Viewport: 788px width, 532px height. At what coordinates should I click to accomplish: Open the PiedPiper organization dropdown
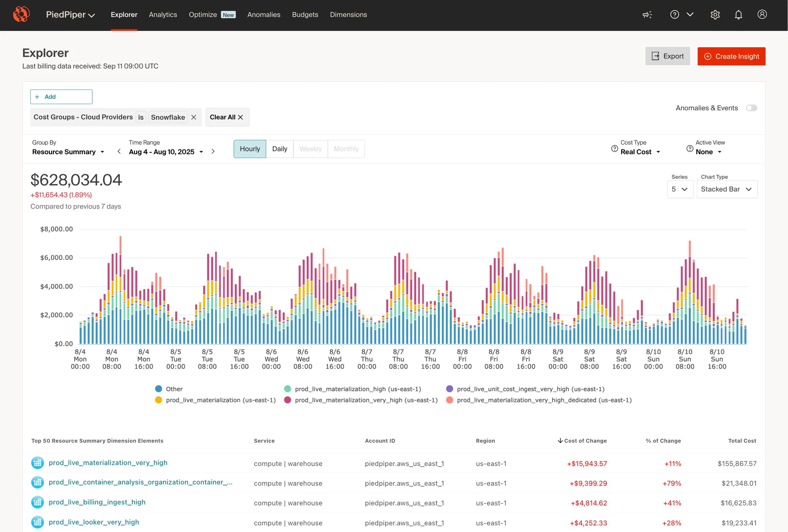click(70, 15)
